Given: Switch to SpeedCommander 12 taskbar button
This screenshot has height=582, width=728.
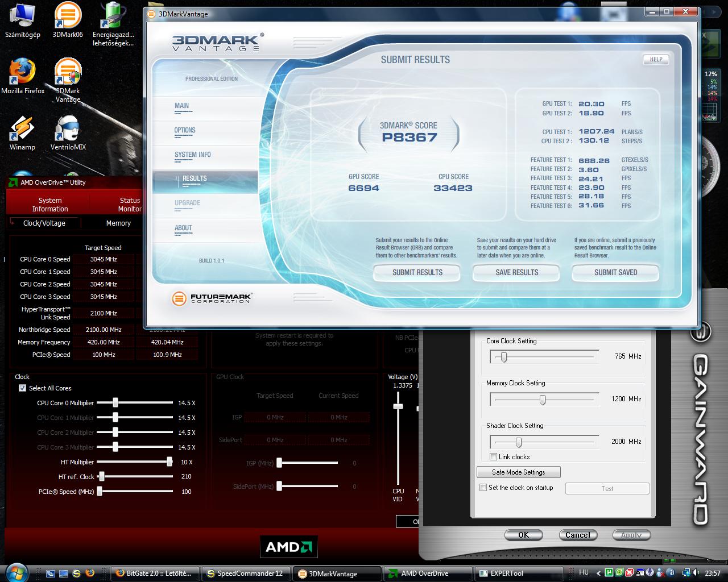Looking at the screenshot, I should (x=247, y=573).
